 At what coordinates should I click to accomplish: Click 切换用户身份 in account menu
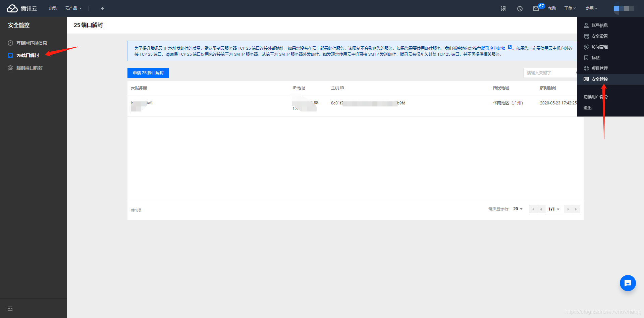pos(595,97)
